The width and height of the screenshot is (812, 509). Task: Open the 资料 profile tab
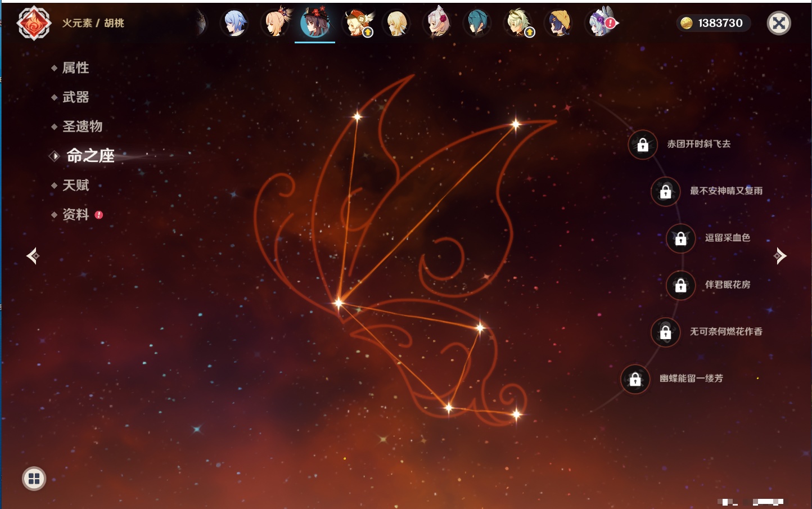click(x=75, y=214)
